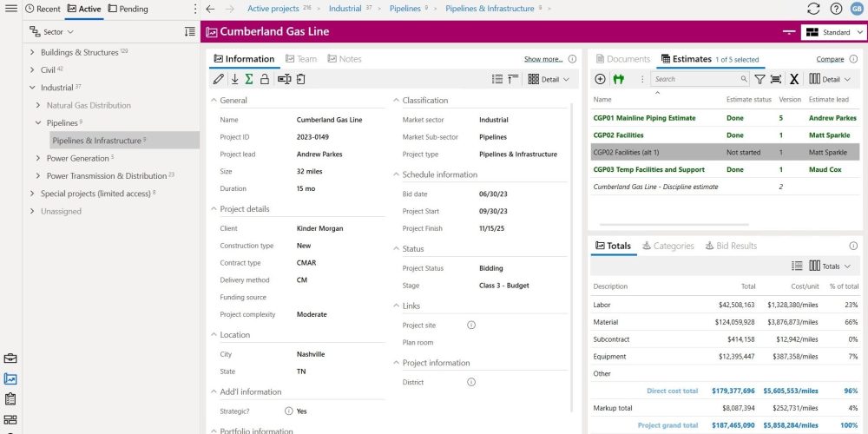Click info icon beside Project site
This screenshot has width=868, height=434.
point(471,325)
